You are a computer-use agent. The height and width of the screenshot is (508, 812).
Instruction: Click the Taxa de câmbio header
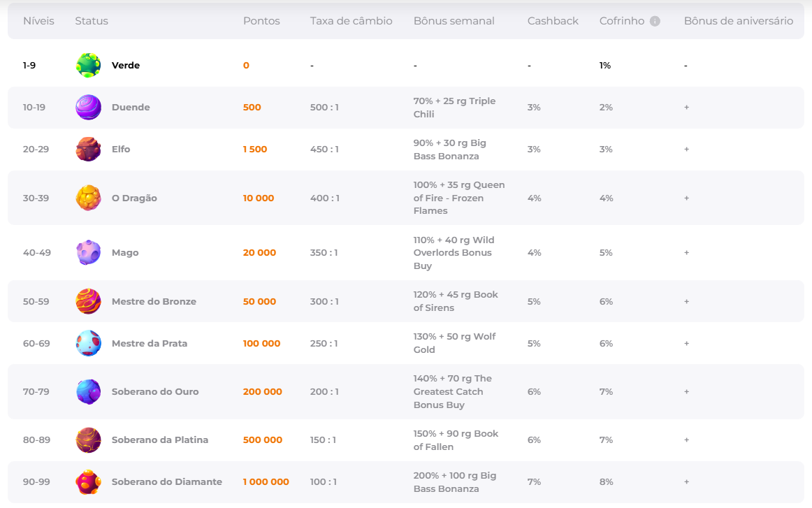coord(351,21)
